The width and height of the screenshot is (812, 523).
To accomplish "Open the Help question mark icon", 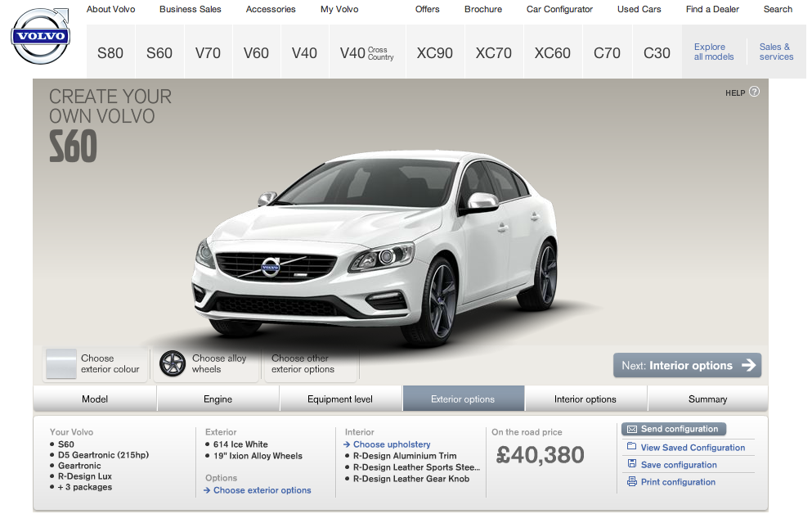I will pos(755,92).
